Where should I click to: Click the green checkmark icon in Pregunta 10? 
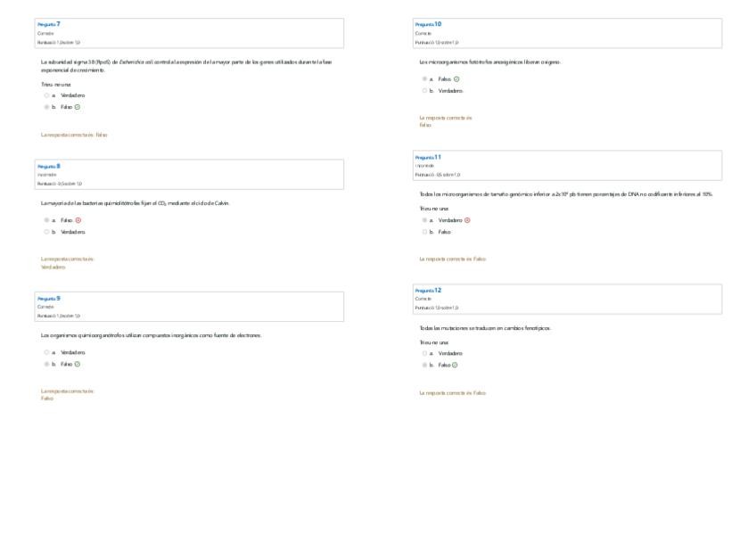tap(456, 78)
